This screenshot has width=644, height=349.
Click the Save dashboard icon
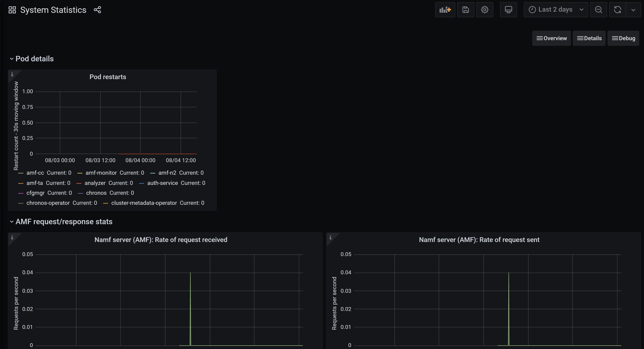coord(465,10)
